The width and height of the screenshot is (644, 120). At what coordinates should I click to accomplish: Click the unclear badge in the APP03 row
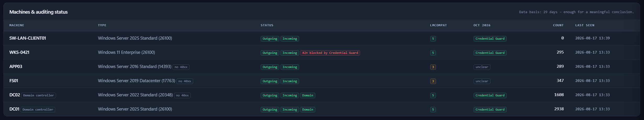pos(482,67)
